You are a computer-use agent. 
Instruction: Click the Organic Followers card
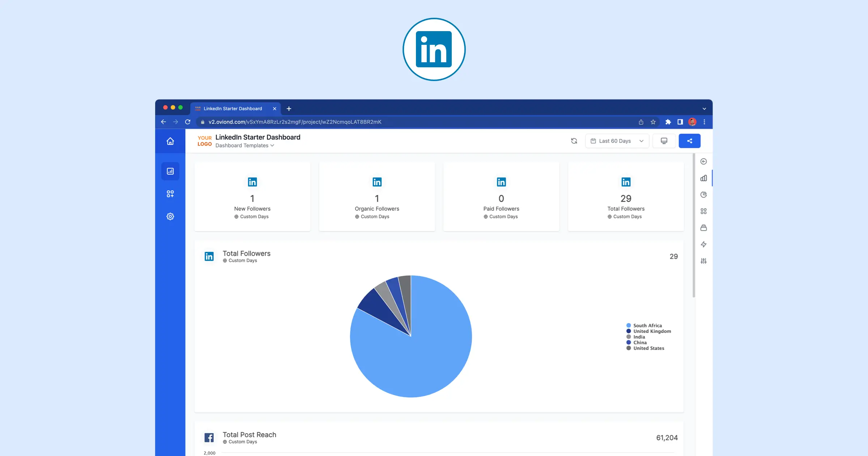[x=377, y=197]
